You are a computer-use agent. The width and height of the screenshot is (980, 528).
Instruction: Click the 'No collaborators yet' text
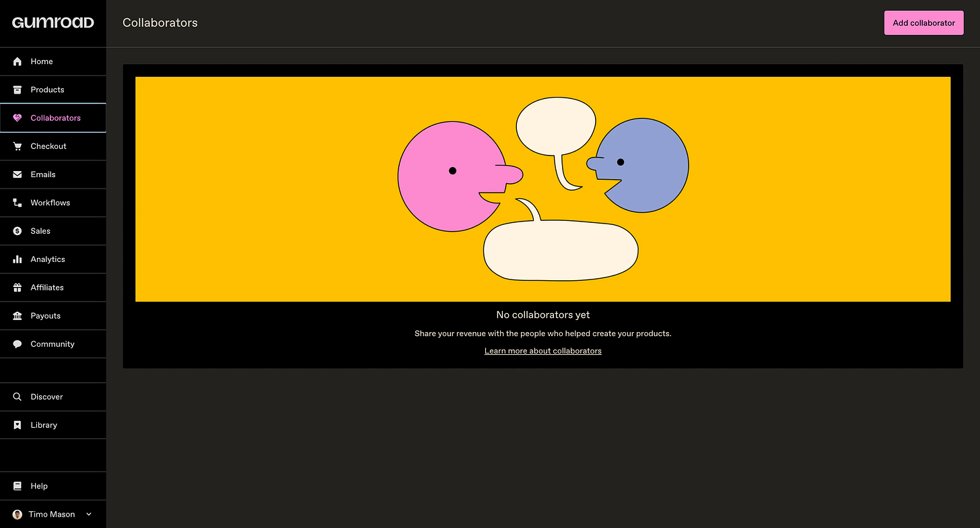(543, 315)
